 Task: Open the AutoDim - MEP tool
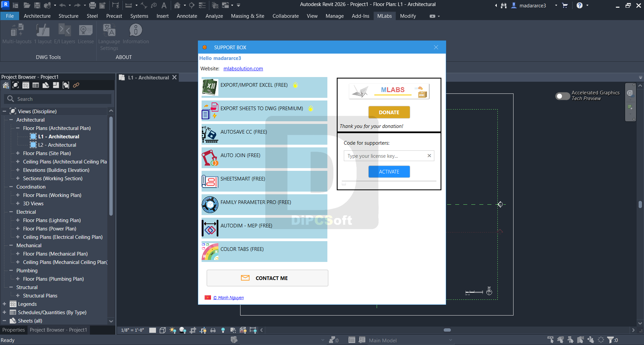[x=264, y=228]
